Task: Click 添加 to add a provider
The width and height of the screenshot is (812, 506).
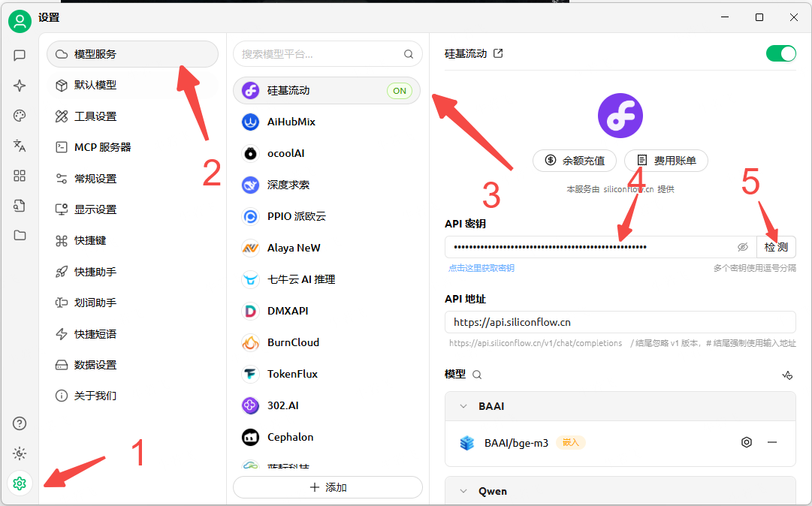Action: (328, 487)
